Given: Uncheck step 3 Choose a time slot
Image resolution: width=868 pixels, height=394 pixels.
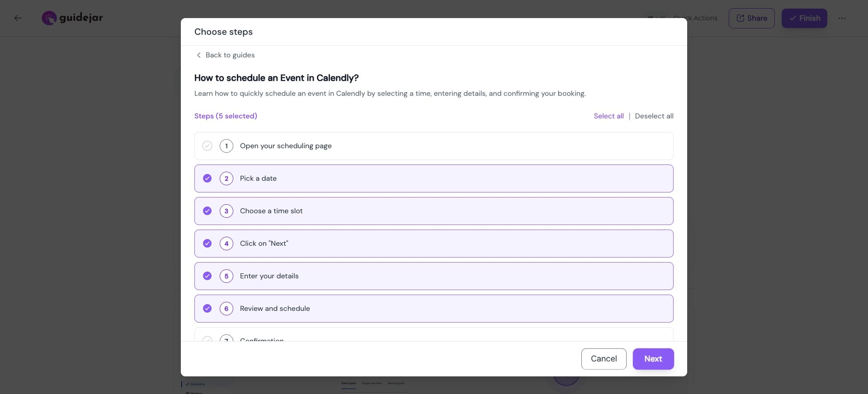Looking at the screenshot, I should click(x=207, y=211).
